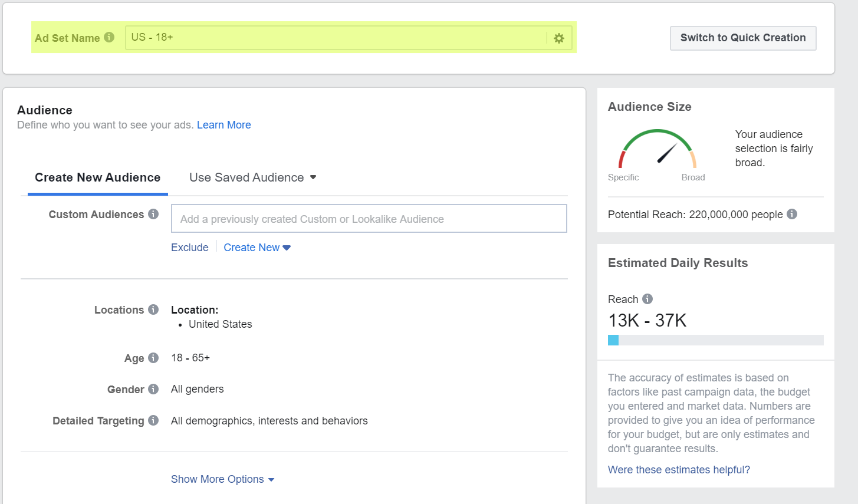Open the Learn More link
Screen dimensions: 858x504
(x=224, y=125)
